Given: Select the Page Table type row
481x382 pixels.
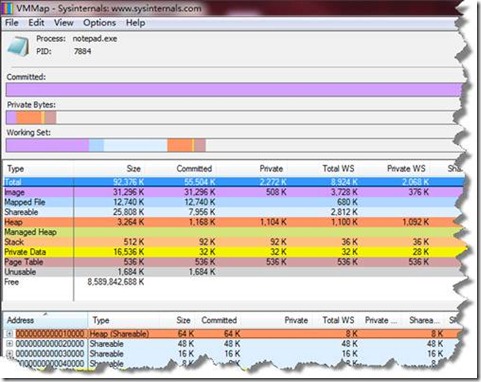Looking at the screenshot, I should pos(233,262).
